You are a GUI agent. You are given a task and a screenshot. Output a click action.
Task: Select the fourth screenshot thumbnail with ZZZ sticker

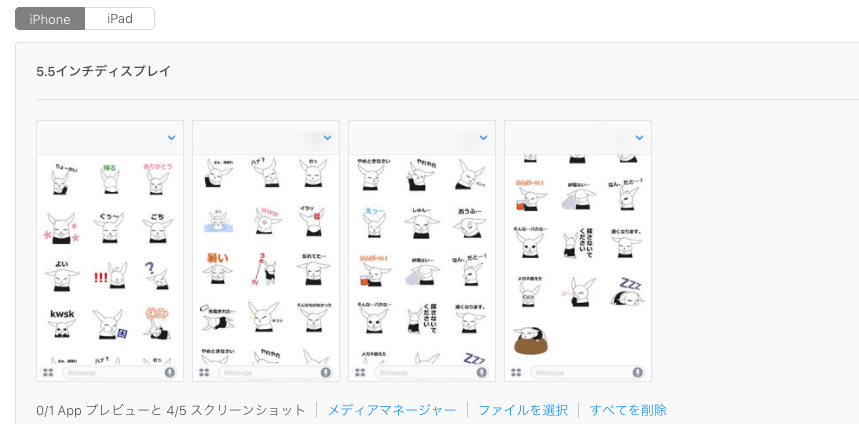pyautogui.click(x=578, y=251)
